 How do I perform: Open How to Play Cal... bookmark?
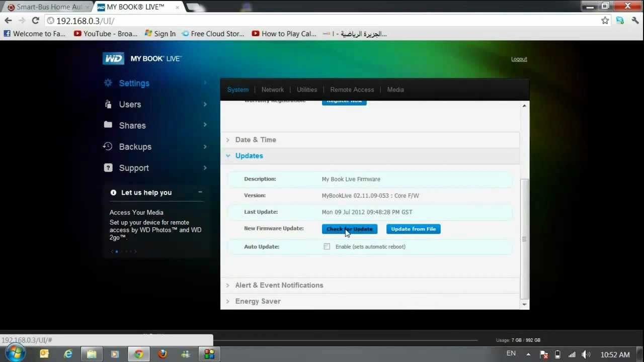tap(284, 34)
